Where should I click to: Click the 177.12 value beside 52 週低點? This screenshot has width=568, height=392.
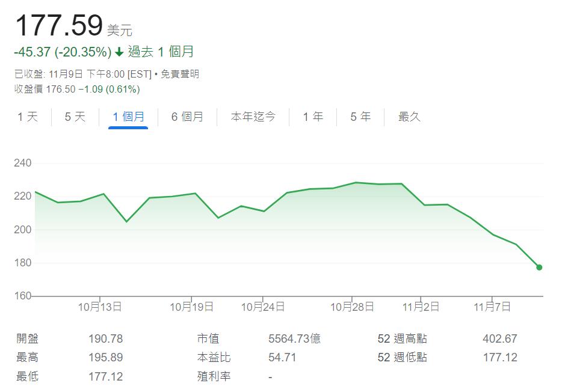coord(500,358)
